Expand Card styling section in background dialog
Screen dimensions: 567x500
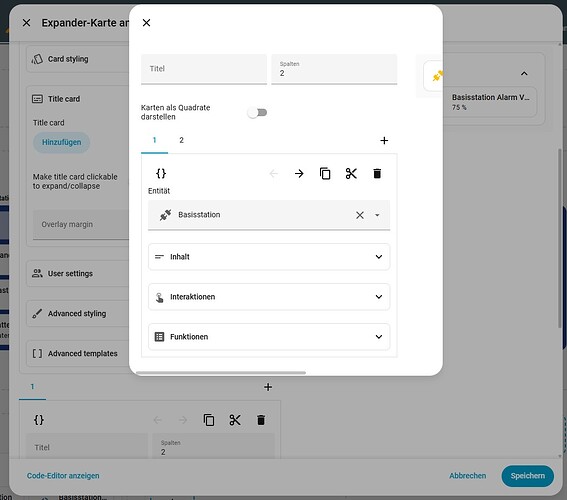(x=77, y=59)
